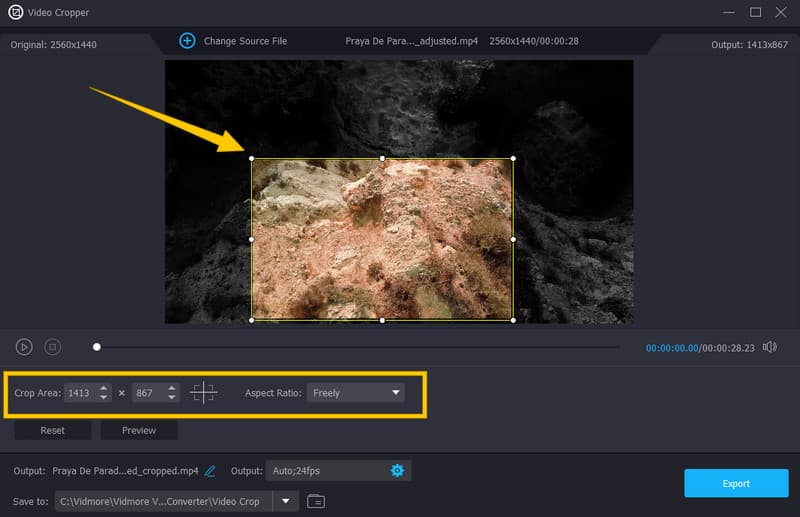Rename output file with the pencil icon
The image size is (800, 517).
coord(210,471)
